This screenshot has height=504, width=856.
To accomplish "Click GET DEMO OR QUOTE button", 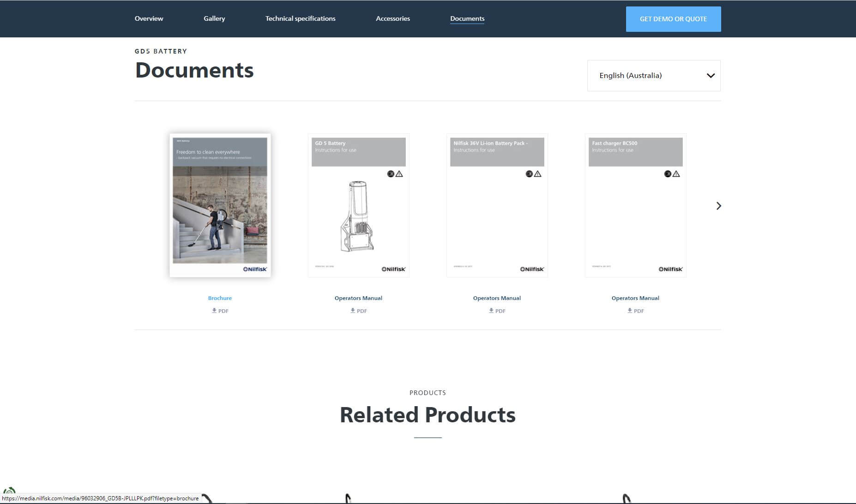I will point(673,19).
